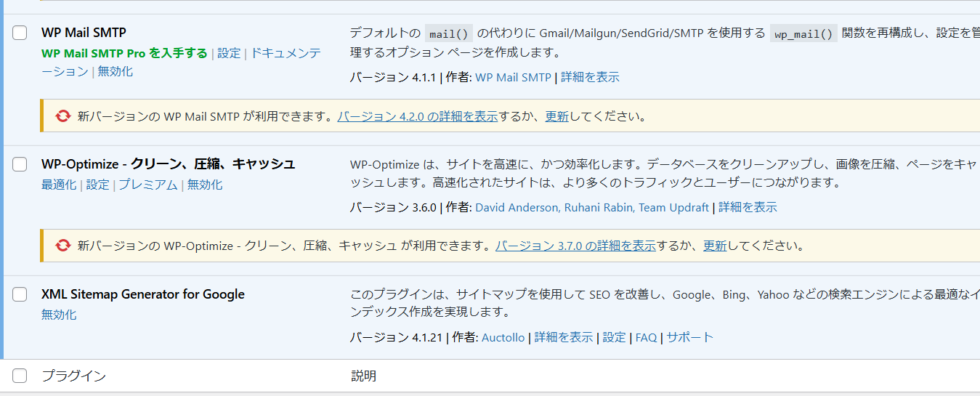Viewport: 980px width, 396px height.
Task: Check the WP-Optimize plugin checkbox
Action: tap(20, 164)
